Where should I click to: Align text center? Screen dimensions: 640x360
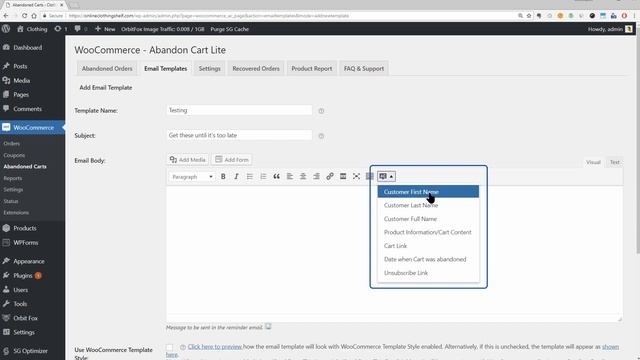coord(303,176)
